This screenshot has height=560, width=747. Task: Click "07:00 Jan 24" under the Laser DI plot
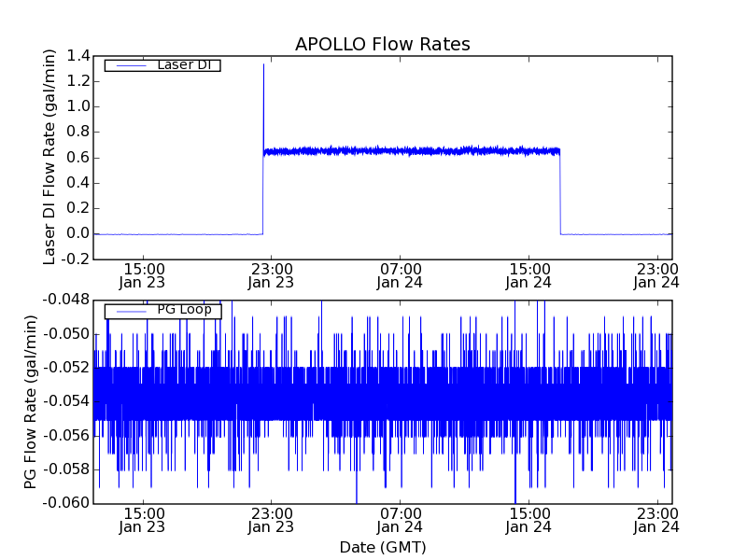pos(400,276)
